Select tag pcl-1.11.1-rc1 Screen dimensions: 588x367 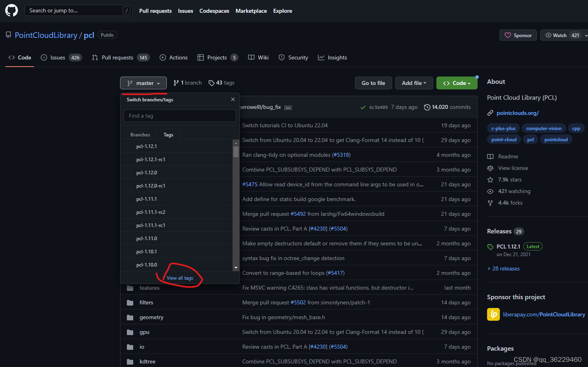[x=177, y=225]
